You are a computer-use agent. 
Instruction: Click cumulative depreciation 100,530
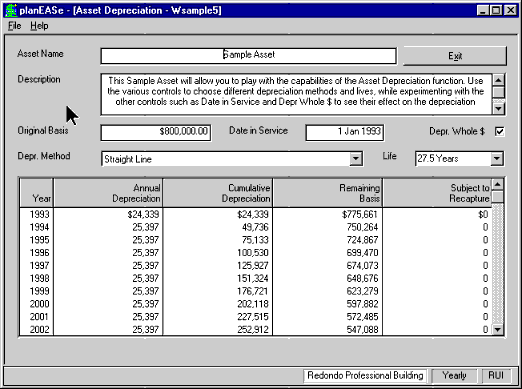coord(253,253)
